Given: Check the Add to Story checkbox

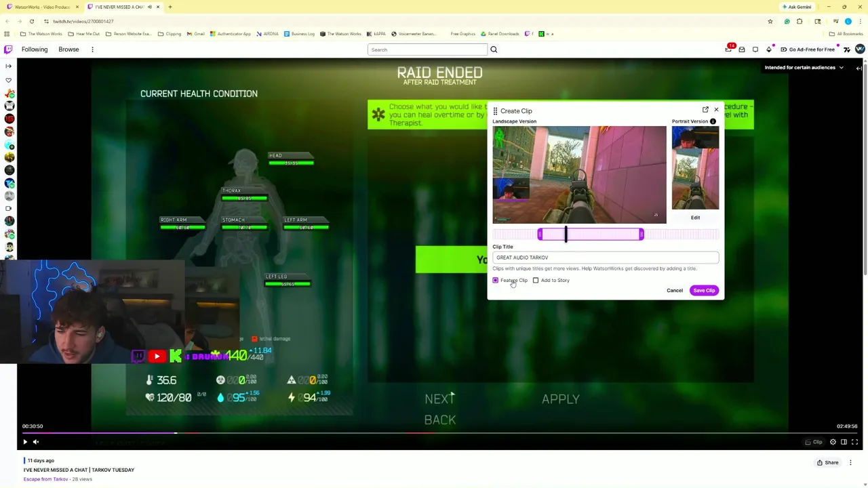Looking at the screenshot, I should pyautogui.click(x=536, y=281).
